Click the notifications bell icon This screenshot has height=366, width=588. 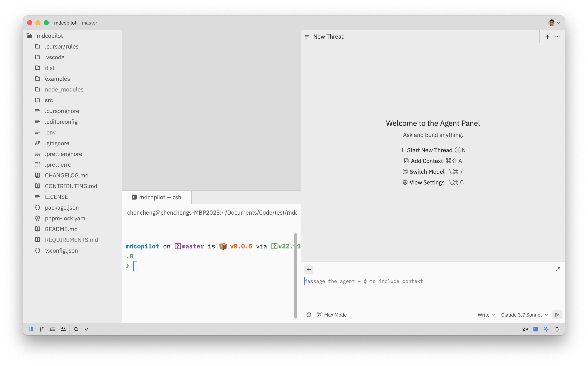pyautogui.click(x=557, y=329)
